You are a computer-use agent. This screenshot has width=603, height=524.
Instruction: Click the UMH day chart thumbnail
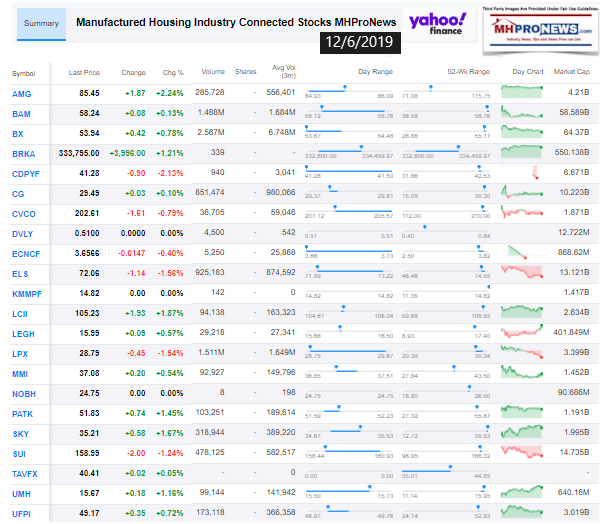522,492
